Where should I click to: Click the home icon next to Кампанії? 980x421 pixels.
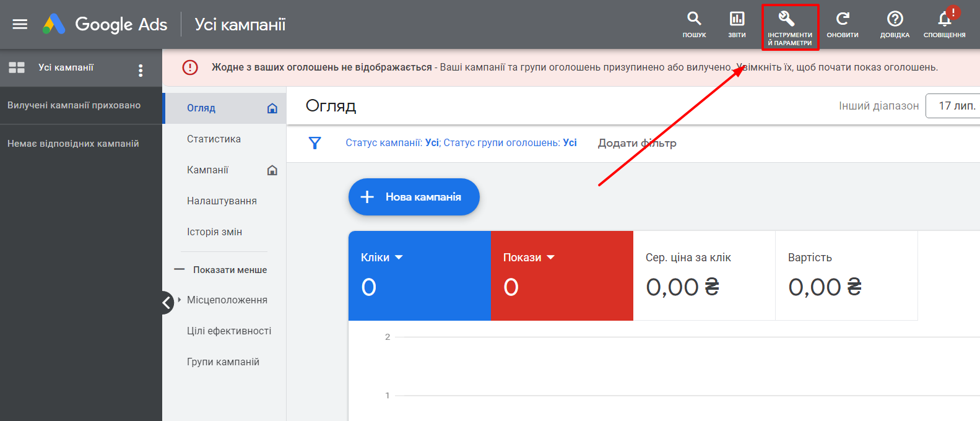(x=272, y=170)
